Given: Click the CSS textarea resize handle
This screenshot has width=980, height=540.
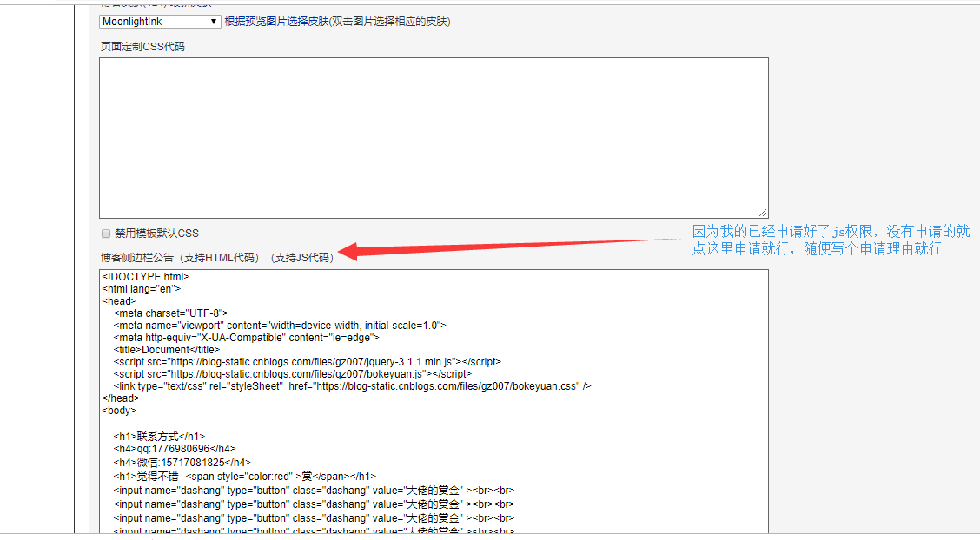Looking at the screenshot, I should [763, 213].
